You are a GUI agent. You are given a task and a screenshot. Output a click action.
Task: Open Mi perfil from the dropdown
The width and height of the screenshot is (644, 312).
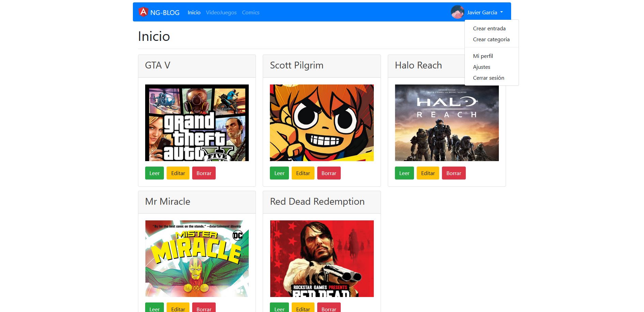click(x=491, y=56)
